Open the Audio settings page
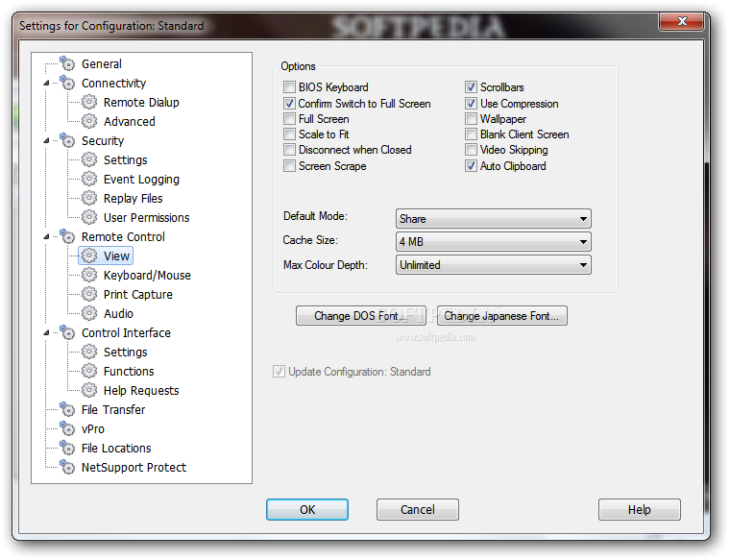Image resolution: width=730 pixels, height=560 pixels. point(118,313)
